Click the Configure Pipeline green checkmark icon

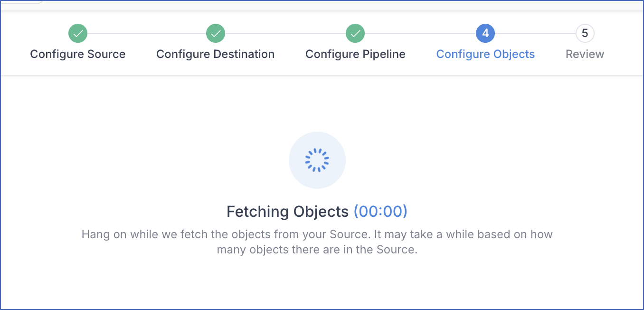coord(355,33)
